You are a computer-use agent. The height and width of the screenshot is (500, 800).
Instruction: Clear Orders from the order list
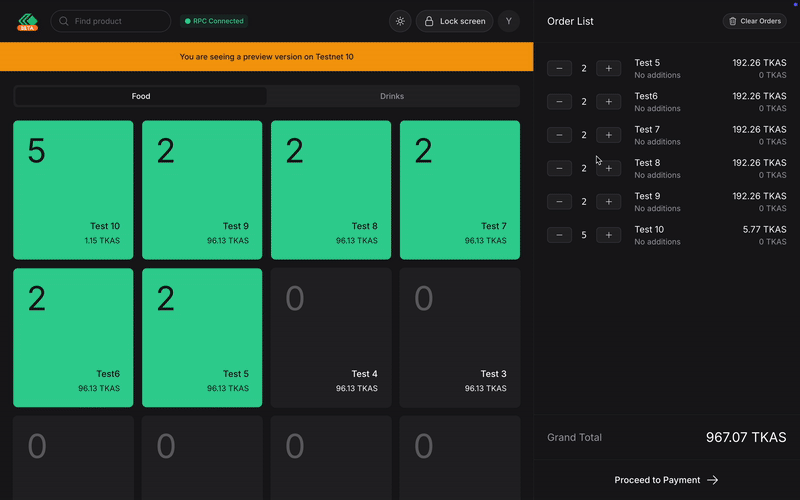point(754,21)
